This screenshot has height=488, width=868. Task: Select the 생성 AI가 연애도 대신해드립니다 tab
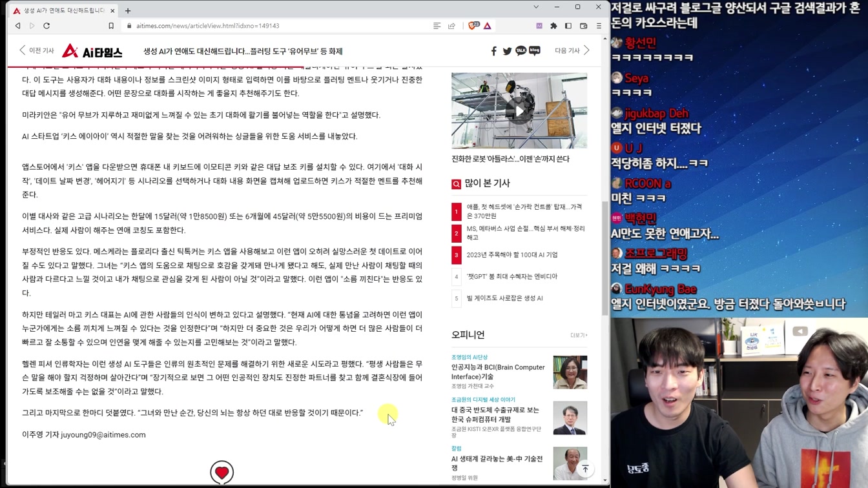pyautogui.click(x=63, y=10)
